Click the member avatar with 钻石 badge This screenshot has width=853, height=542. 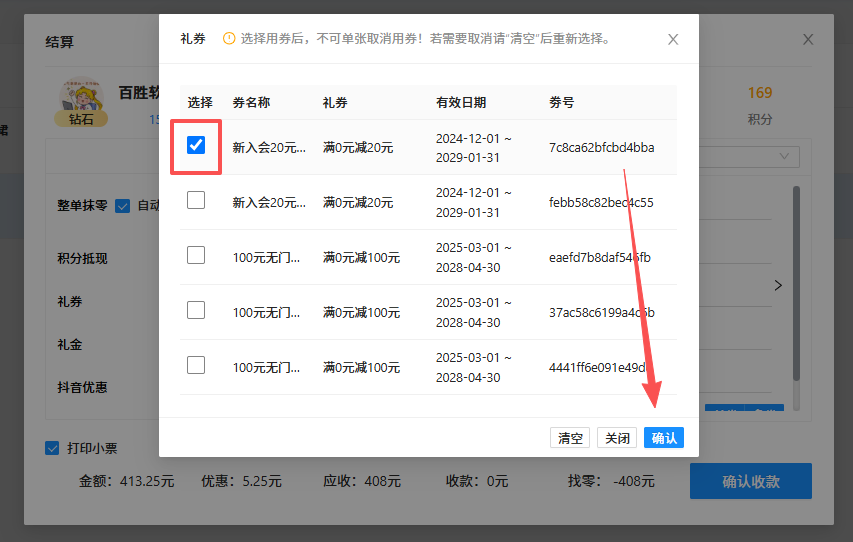(x=81, y=102)
